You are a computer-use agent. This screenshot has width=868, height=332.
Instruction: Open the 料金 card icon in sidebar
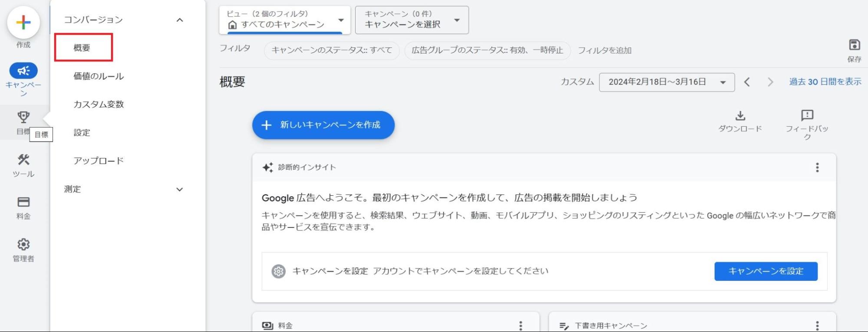click(23, 202)
